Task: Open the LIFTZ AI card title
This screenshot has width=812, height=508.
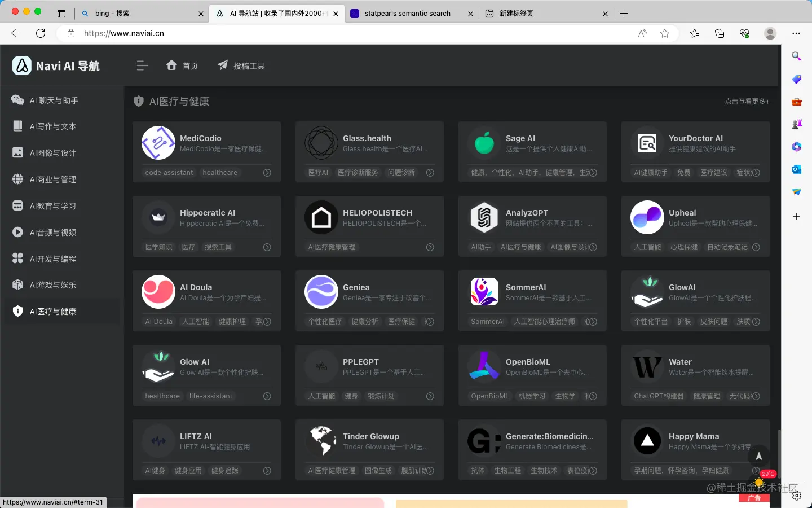Action: click(x=196, y=436)
